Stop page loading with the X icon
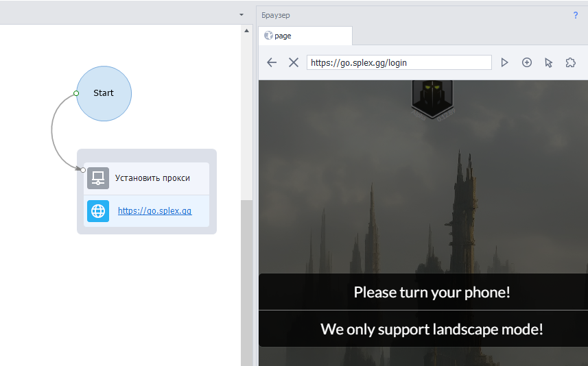The width and height of the screenshot is (588, 366). [294, 62]
